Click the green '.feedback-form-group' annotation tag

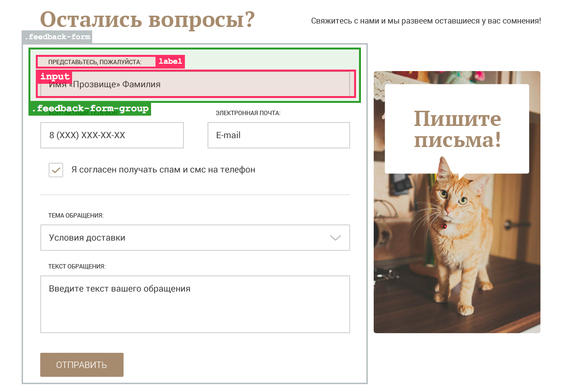tap(90, 109)
